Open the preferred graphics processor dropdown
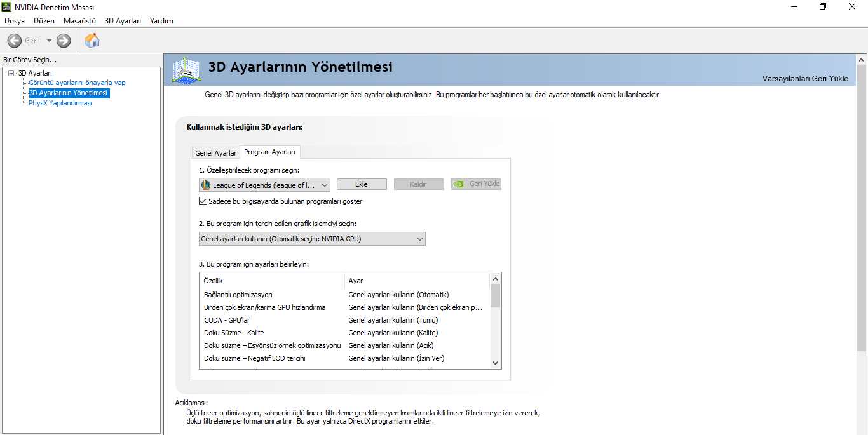The width and height of the screenshot is (868, 435). 312,239
